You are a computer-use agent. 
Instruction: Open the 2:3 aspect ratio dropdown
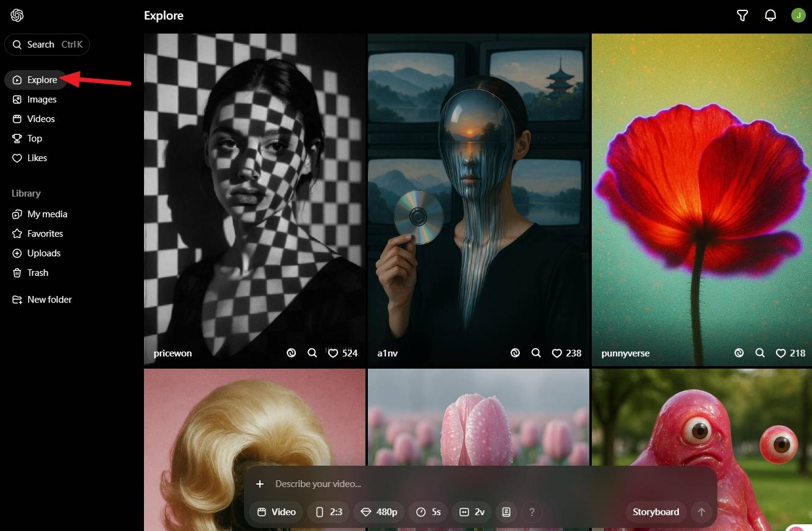coord(328,512)
